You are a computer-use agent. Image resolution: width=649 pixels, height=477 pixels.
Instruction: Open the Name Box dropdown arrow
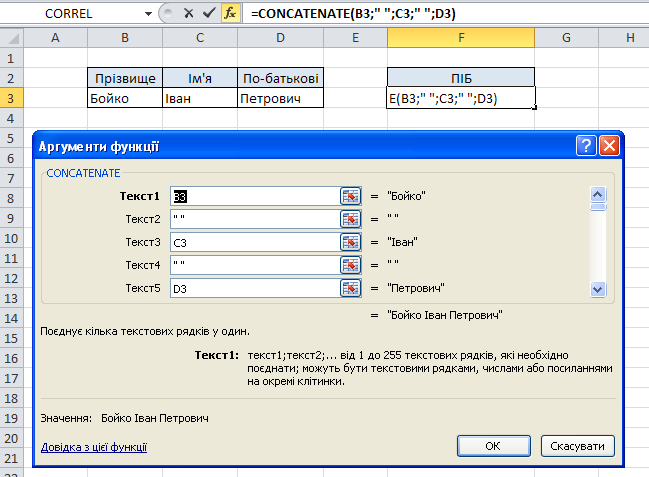point(149,13)
